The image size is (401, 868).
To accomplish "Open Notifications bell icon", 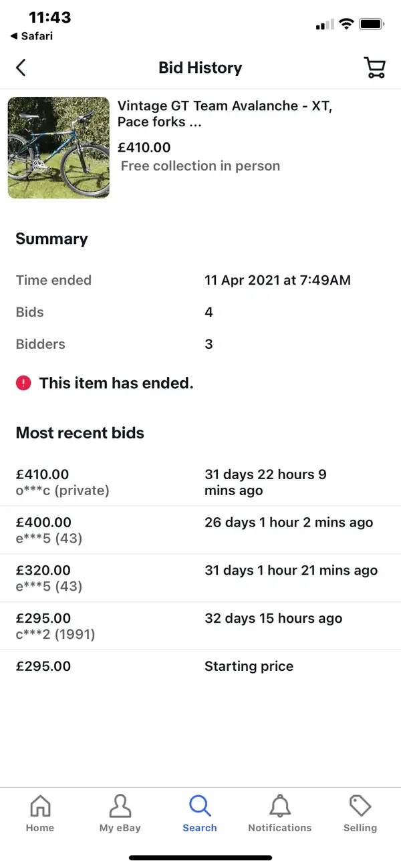I will click(280, 806).
